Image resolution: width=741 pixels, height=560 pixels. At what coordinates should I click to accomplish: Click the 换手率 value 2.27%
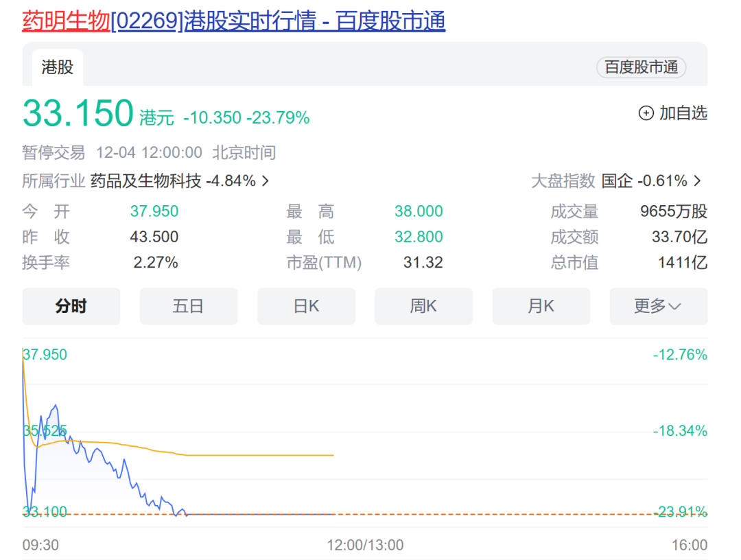pyautogui.click(x=156, y=261)
